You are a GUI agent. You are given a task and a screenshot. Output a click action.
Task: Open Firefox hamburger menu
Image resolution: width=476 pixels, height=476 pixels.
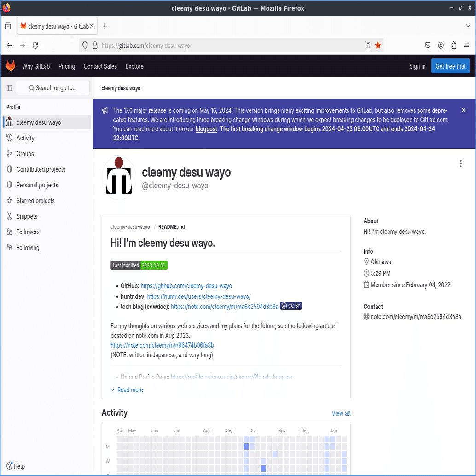point(467,46)
